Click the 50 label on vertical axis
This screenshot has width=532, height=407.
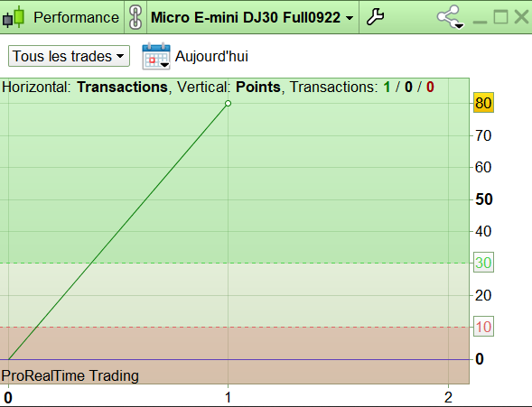point(484,199)
